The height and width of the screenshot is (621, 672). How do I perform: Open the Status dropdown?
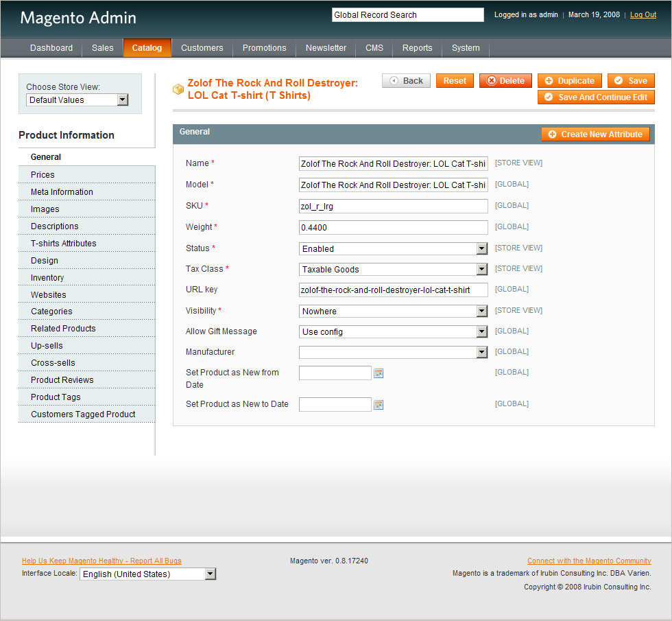[x=394, y=248]
